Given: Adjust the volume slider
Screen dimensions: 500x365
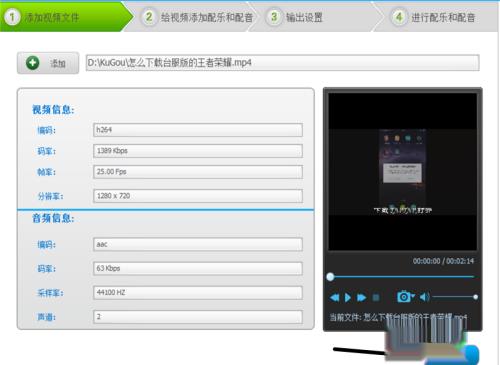Looking at the screenshot, I should pos(455,297).
